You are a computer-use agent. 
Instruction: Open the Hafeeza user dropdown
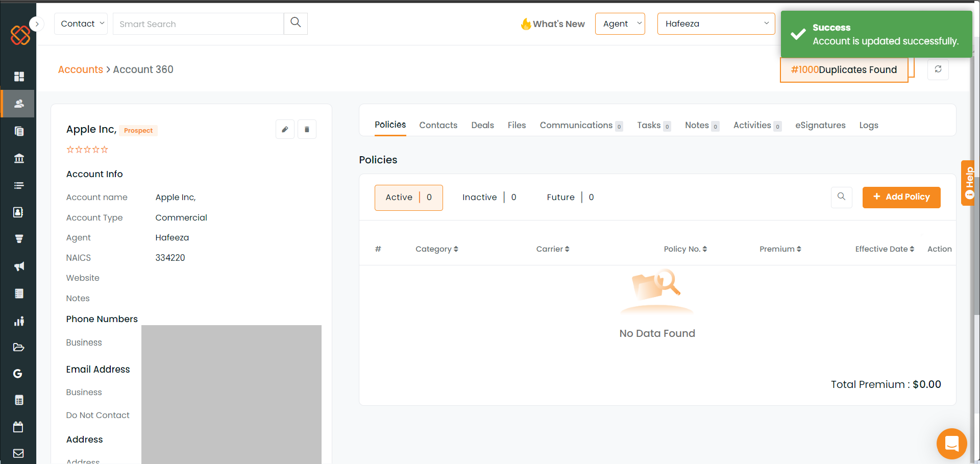click(716, 23)
